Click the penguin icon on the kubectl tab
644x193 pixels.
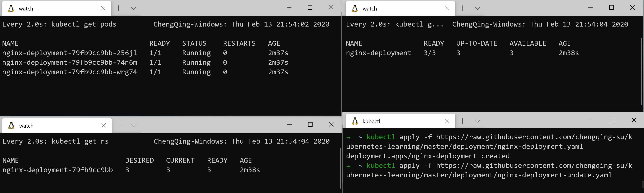click(x=355, y=121)
